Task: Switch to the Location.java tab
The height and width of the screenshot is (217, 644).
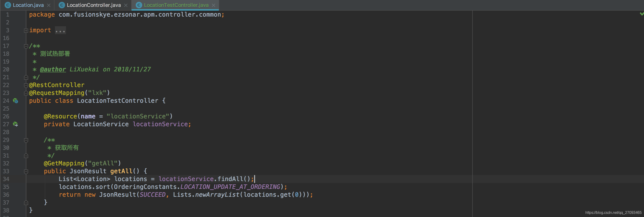Action: pyautogui.click(x=28, y=5)
